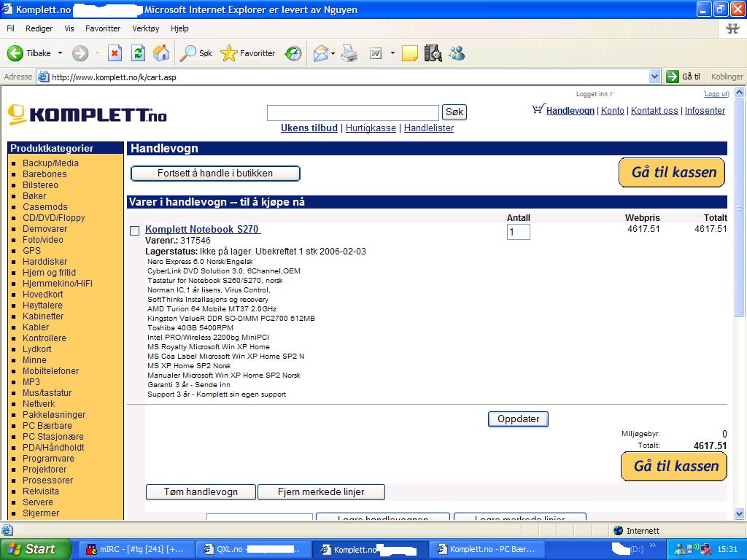The image size is (747, 560).
Task: Open the PC Bærbare category
Action: pos(47,426)
